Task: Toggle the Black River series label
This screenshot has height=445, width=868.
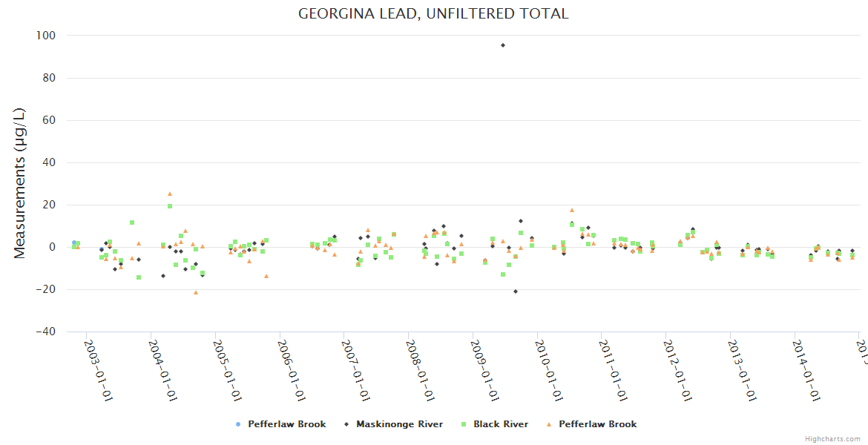Action: tap(501, 424)
